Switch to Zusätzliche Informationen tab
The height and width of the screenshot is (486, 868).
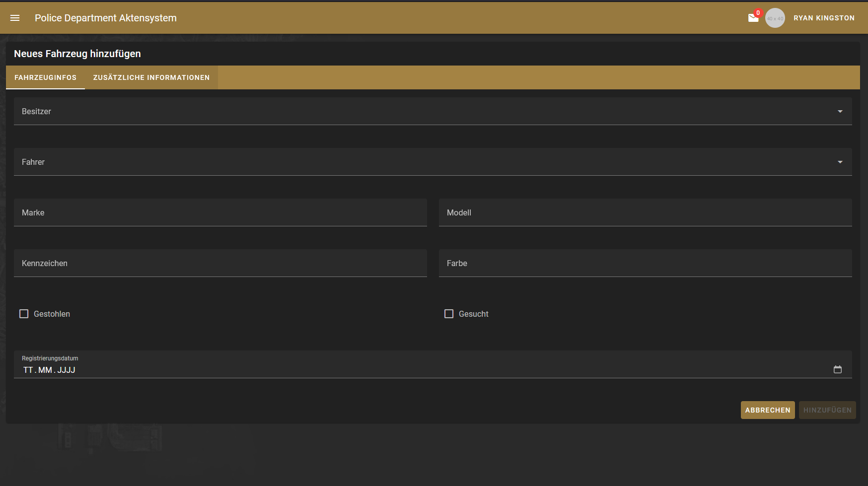151,77
